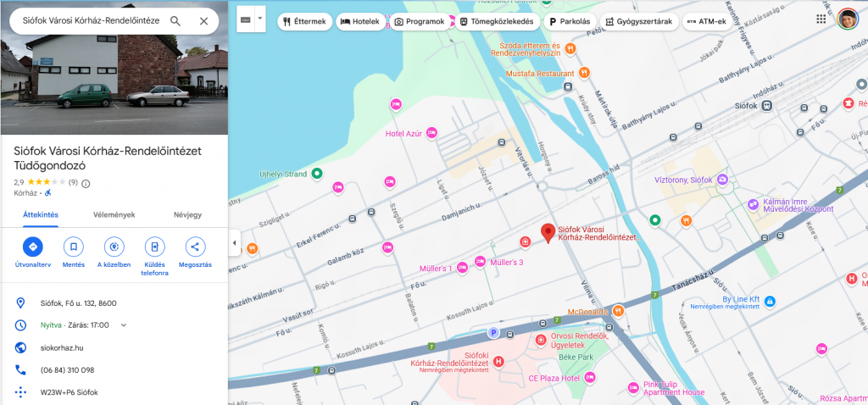This screenshot has height=405, width=868.
Task: Select the Hotelek filter chip
Action: 359,21
